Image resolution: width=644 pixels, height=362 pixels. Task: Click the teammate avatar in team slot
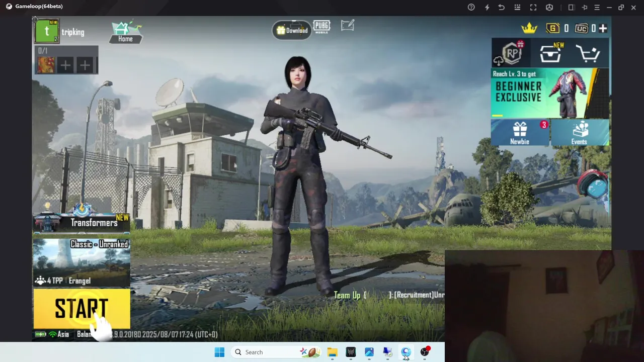pos(46,65)
